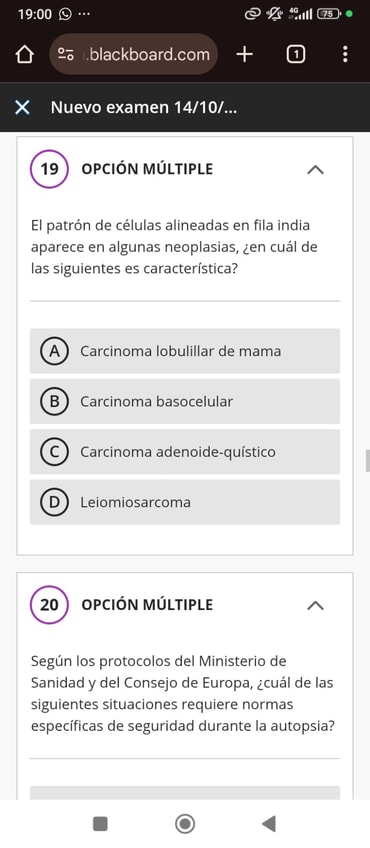Tap the Android recent apps square
The width and height of the screenshot is (370, 848).
(101, 824)
